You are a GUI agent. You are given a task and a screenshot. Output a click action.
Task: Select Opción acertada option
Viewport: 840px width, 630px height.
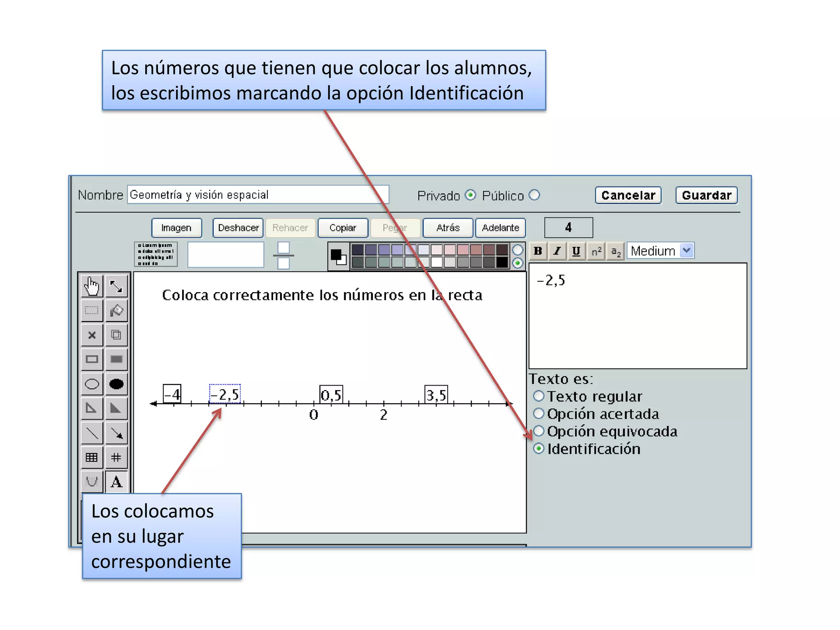pyautogui.click(x=539, y=413)
